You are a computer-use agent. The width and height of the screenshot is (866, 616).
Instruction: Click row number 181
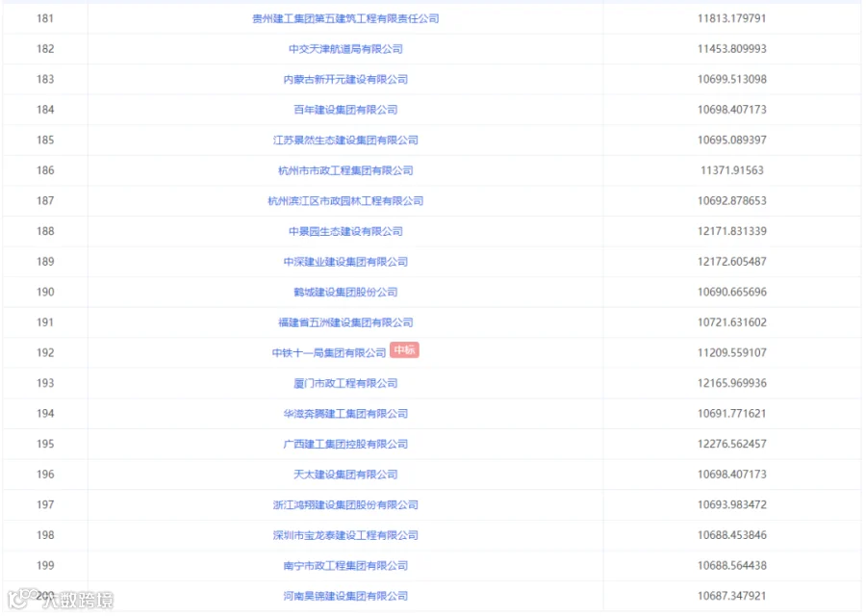coord(45,18)
